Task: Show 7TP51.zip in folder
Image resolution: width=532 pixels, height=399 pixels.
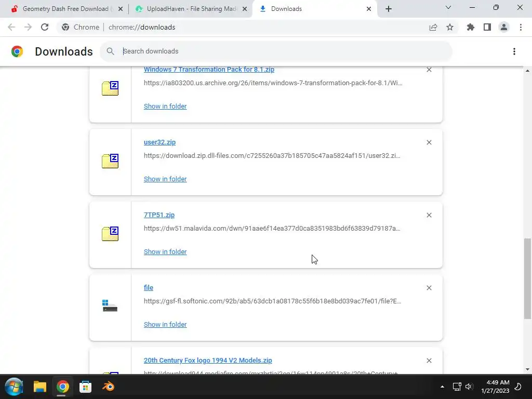Action: (x=165, y=252)
